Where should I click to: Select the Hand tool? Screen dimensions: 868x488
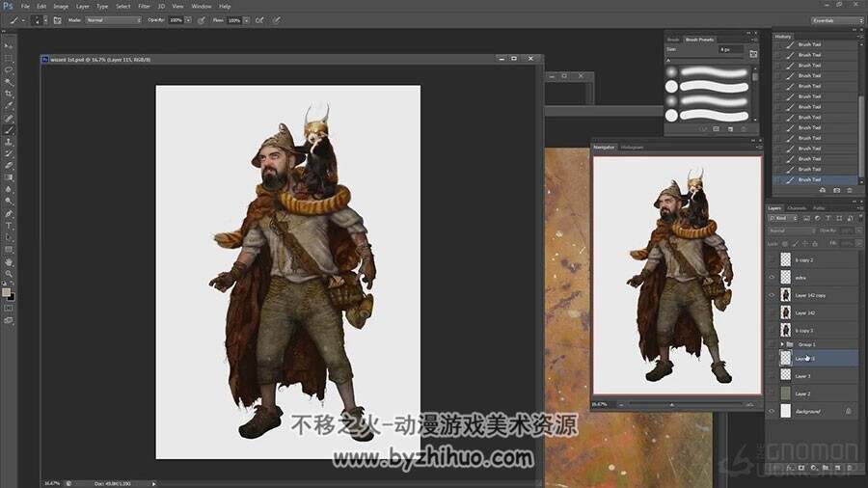9,261
